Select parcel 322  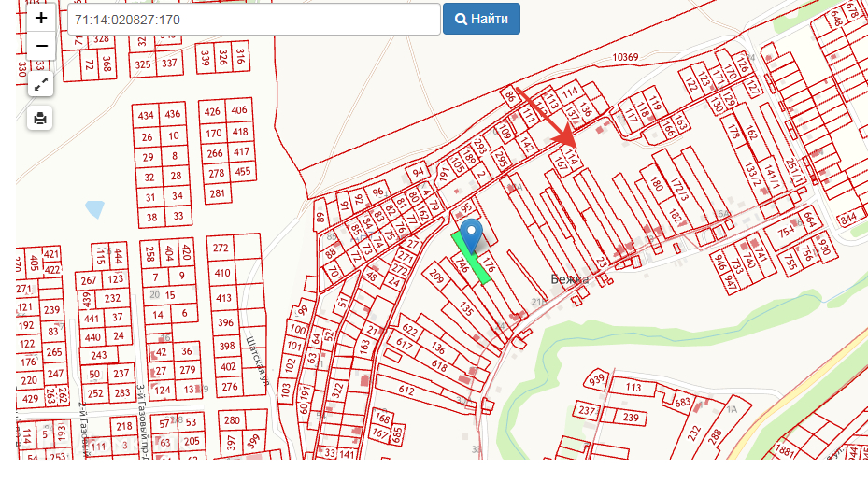[x=337, y=391]
